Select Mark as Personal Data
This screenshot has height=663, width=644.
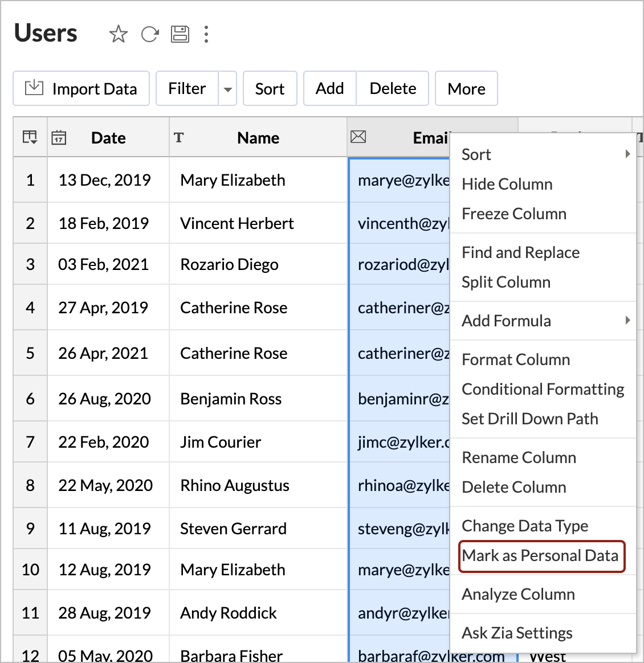point(540,555)
